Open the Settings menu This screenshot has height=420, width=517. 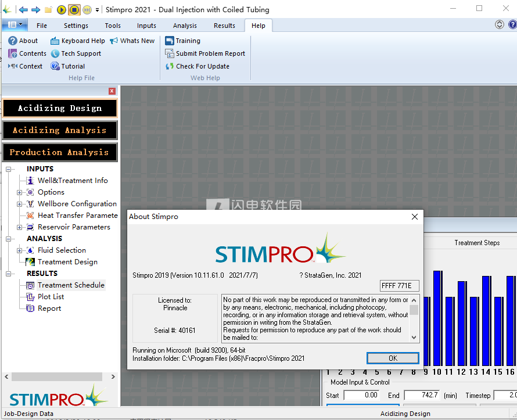click(76, 26)
